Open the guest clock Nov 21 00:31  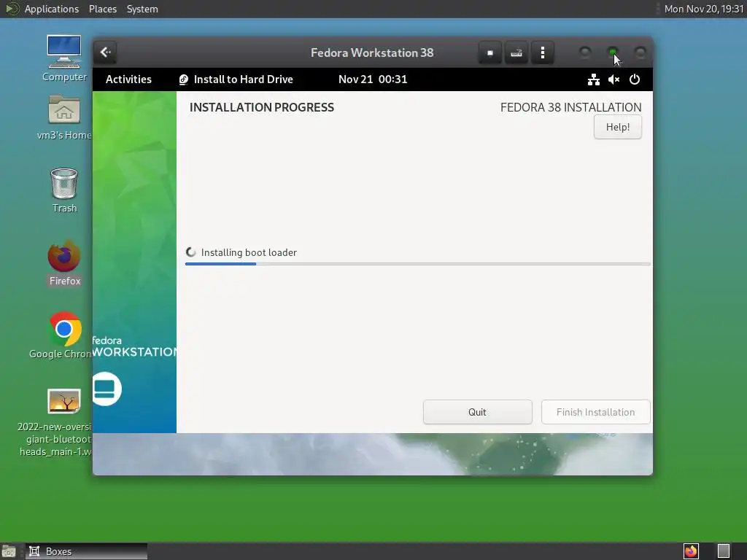coord(373,79)
